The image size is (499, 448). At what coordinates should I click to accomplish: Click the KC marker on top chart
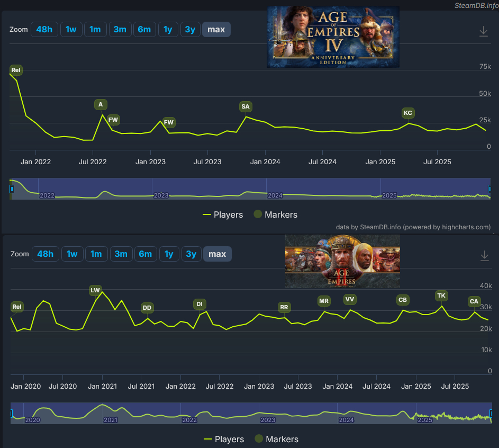coord(407,113)
